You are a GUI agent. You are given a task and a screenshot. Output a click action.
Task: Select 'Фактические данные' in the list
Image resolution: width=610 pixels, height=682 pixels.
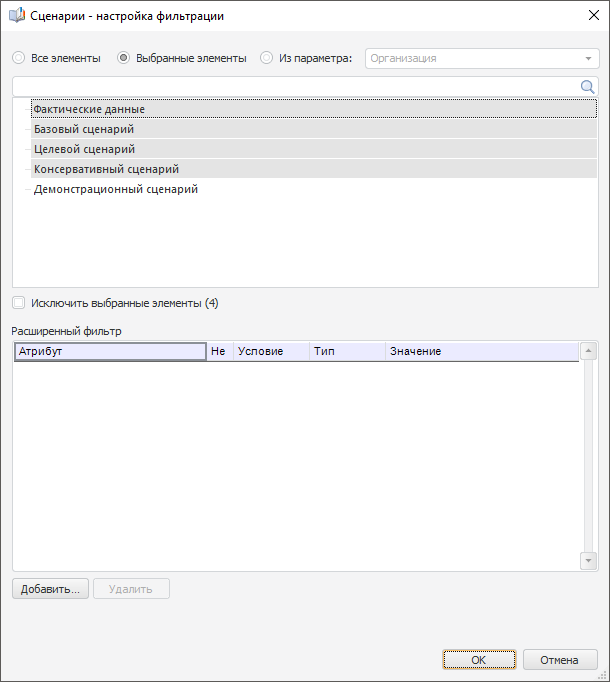click(314, 109)
